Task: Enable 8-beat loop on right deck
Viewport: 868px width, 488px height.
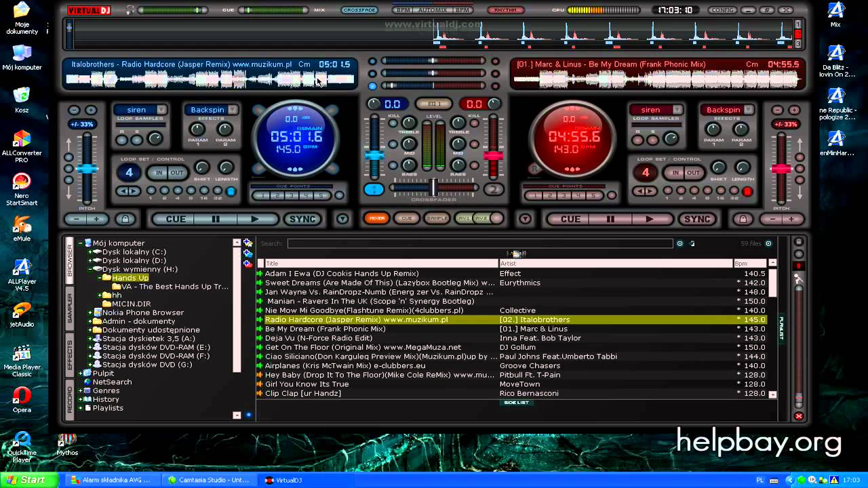Action: (707, 191)
